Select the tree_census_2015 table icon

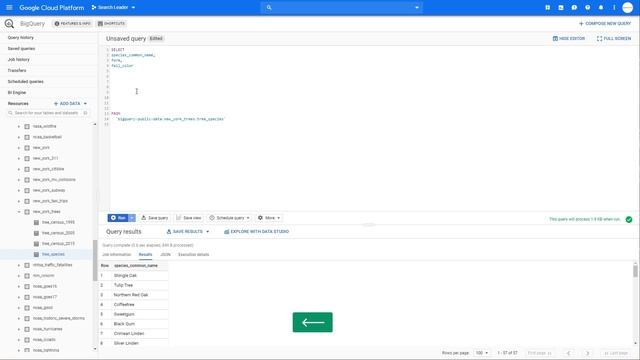pos(36,244)
